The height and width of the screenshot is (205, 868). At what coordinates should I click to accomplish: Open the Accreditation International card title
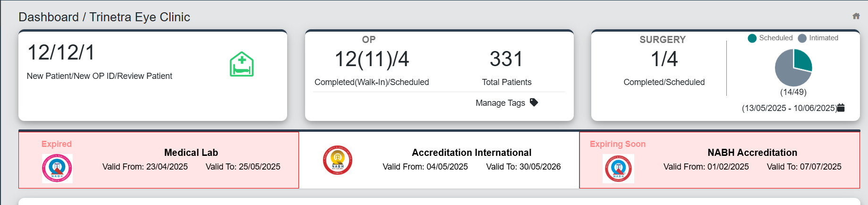point(471,153)
